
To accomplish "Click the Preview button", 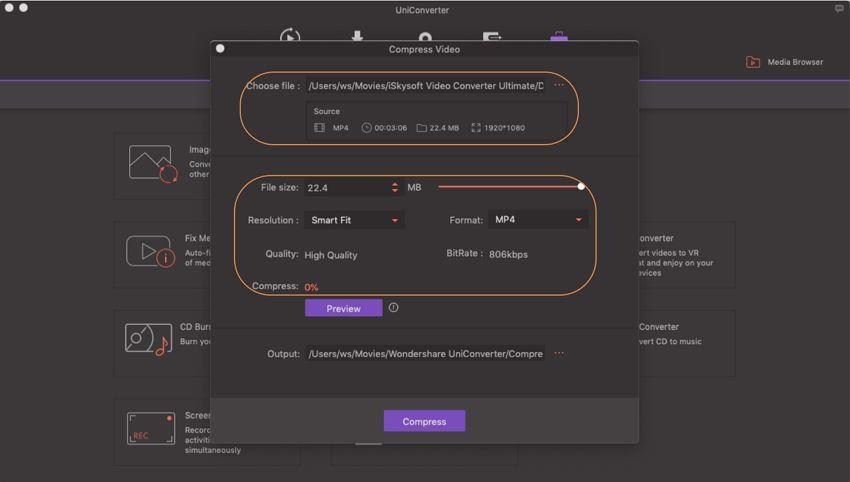I will point(343,308).
